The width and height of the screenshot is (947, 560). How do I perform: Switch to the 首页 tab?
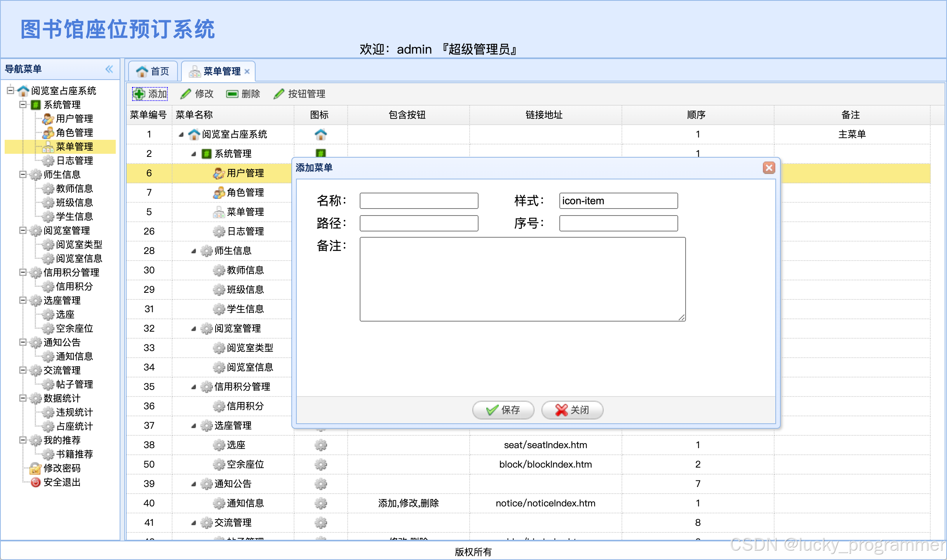(153, 71)
